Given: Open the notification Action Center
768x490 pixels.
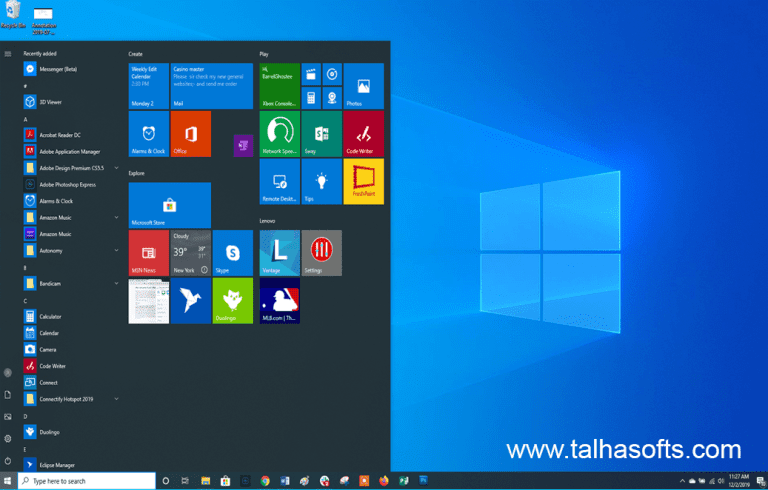Looking at the screenshot, I should pos(761,481).
